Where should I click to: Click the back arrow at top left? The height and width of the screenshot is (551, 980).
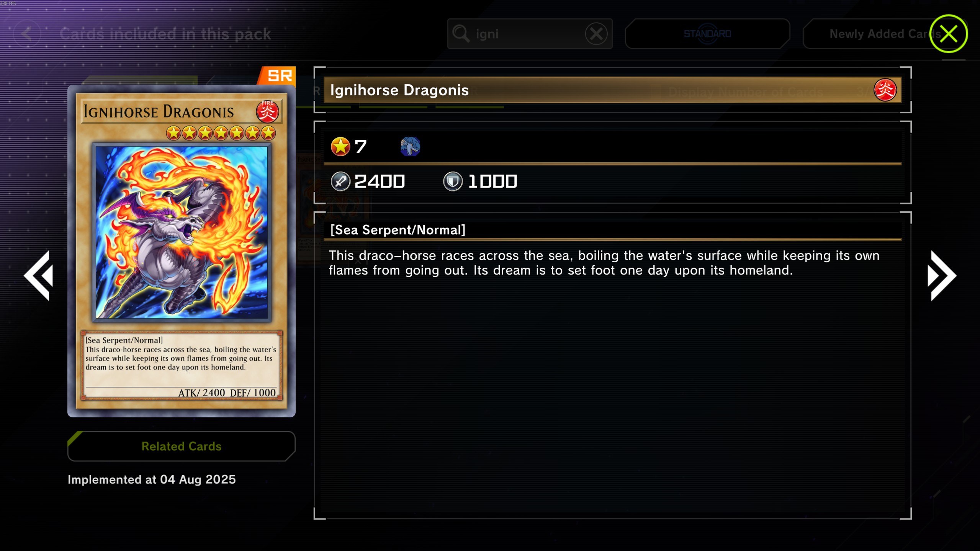coord(27,34)
